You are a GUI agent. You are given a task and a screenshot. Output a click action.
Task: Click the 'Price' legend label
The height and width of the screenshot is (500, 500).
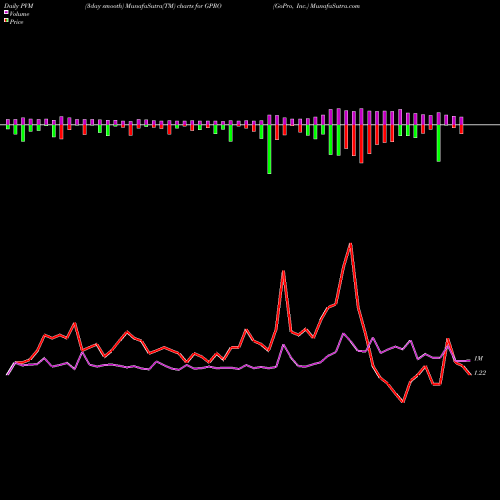point(16,22)
